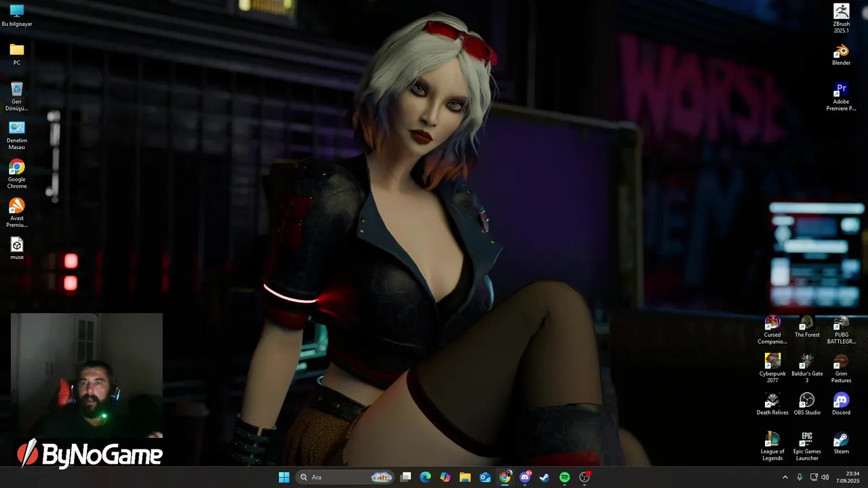The width and height of the screenshot is (868, 488).
Task: Open the volume control tray icon
Action: pyautogui.click(x=825, y=477)
